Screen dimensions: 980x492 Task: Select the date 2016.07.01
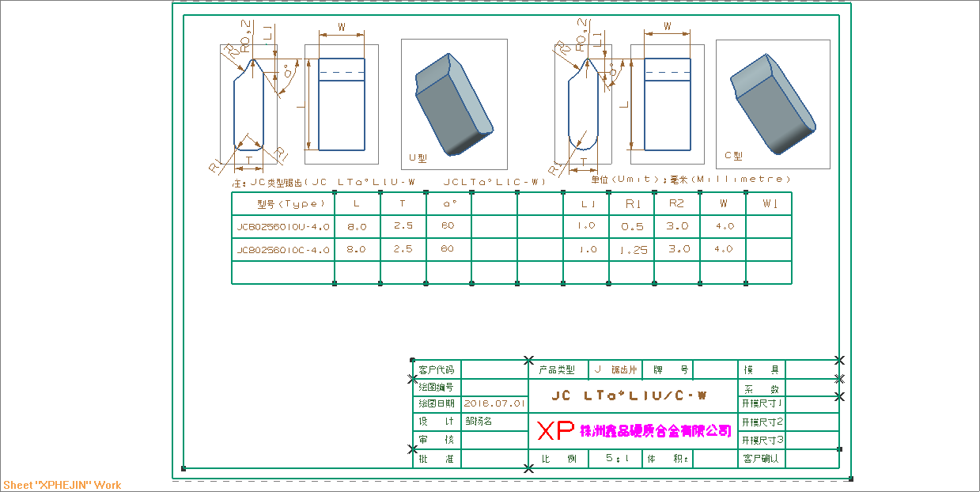(494, 403)
